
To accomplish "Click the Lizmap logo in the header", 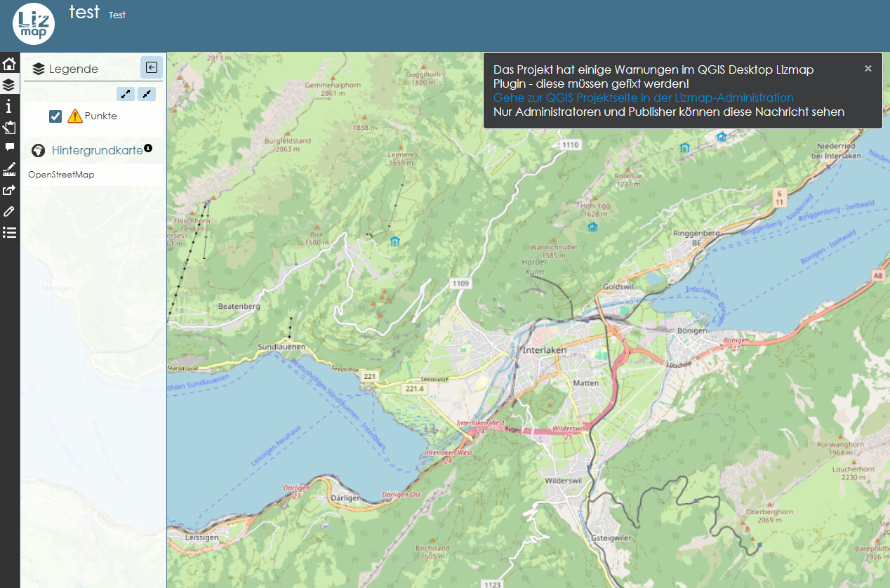I will pyautogui.click(x=34, y=23).
